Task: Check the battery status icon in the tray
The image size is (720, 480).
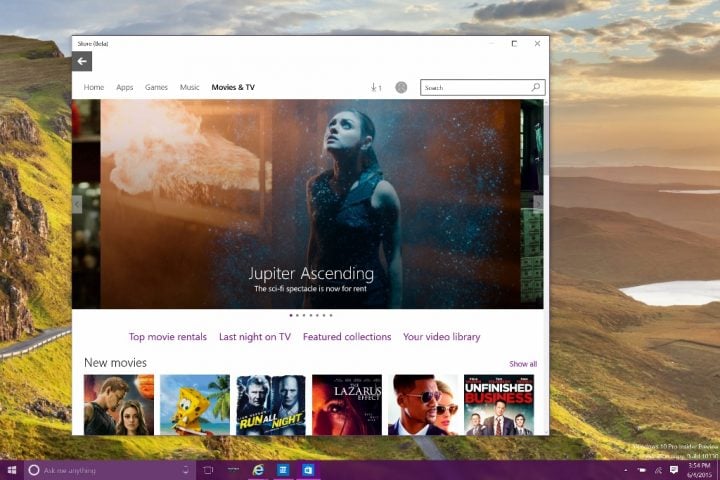Action: click(642, 470)
